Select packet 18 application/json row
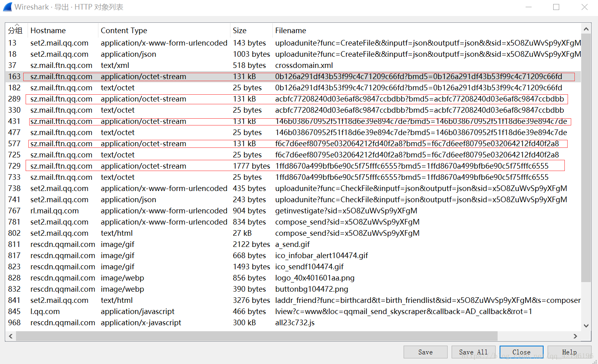The width and height of the screenshot is (598, 364). [x=293, y=54]
